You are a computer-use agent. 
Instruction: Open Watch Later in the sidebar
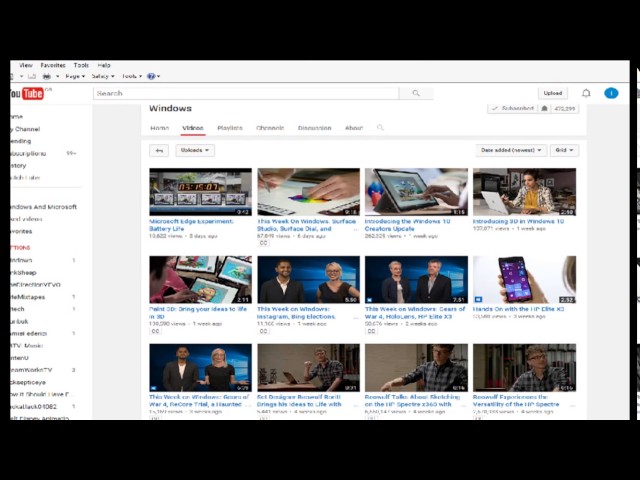(25, 178)
